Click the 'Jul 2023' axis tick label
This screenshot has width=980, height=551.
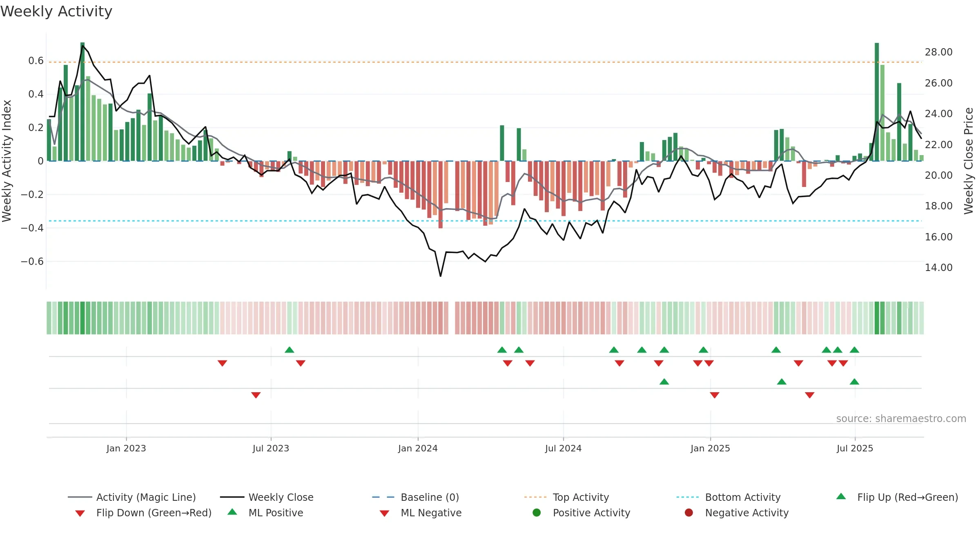[271, 448]
